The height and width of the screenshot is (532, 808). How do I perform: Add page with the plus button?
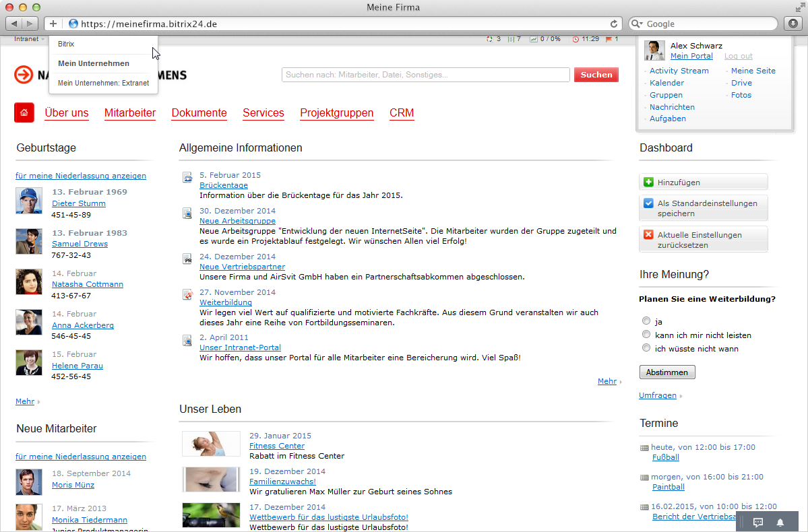tap(53, 24)
